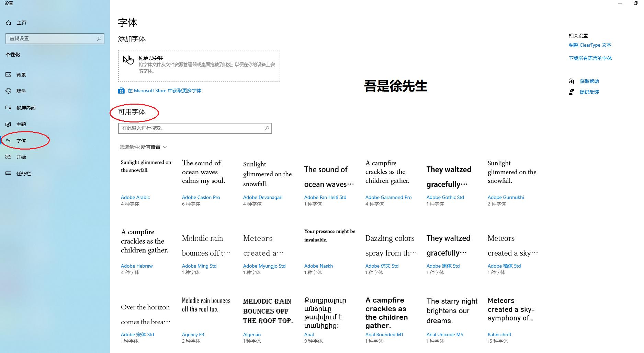
Task: Select the Algerian font preview
Action: tap(252, 334)
